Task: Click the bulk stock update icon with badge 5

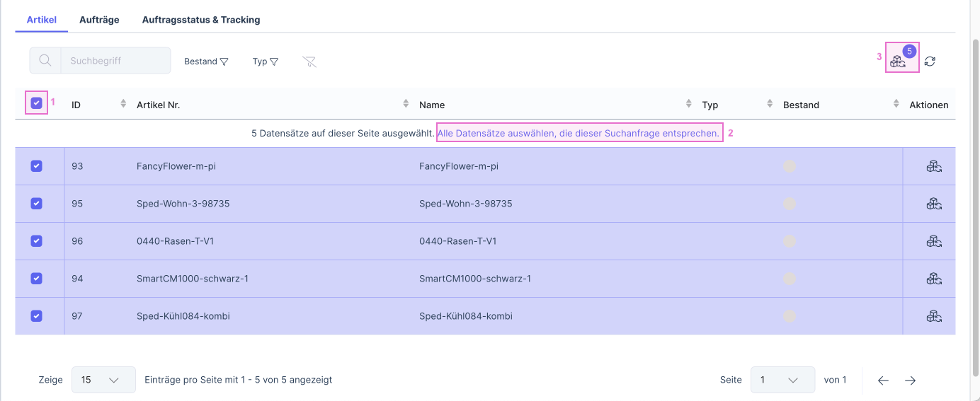Action: [899, 62]
